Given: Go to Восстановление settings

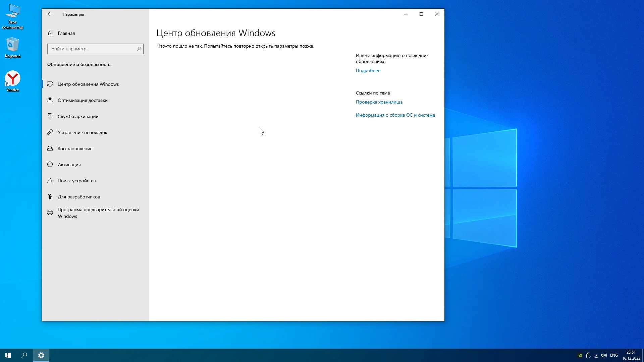Looking at the screenshot, I should coord(75,148).
